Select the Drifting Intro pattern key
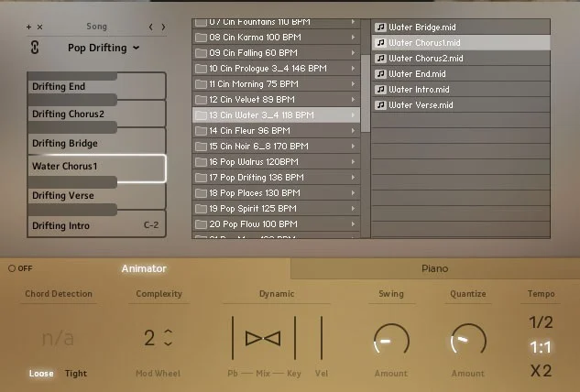The image size is (580, 392). tap(96, 223)
